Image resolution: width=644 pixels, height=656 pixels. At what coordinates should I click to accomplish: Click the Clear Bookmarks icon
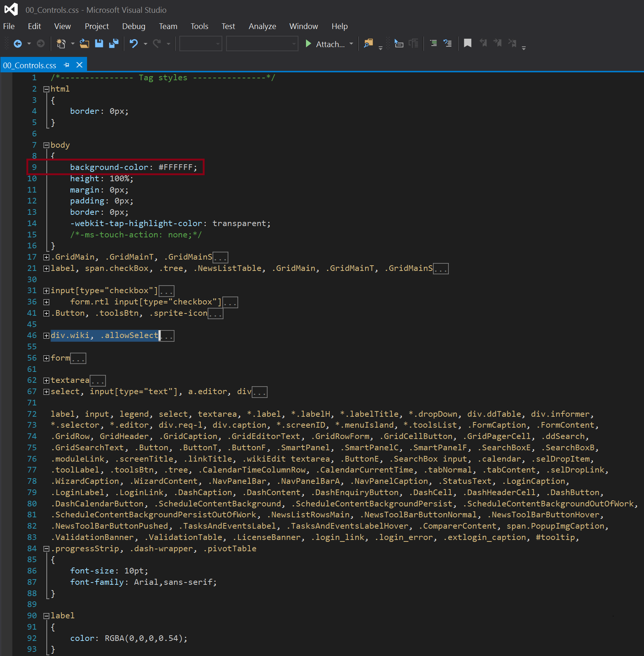tap(512, 43)
